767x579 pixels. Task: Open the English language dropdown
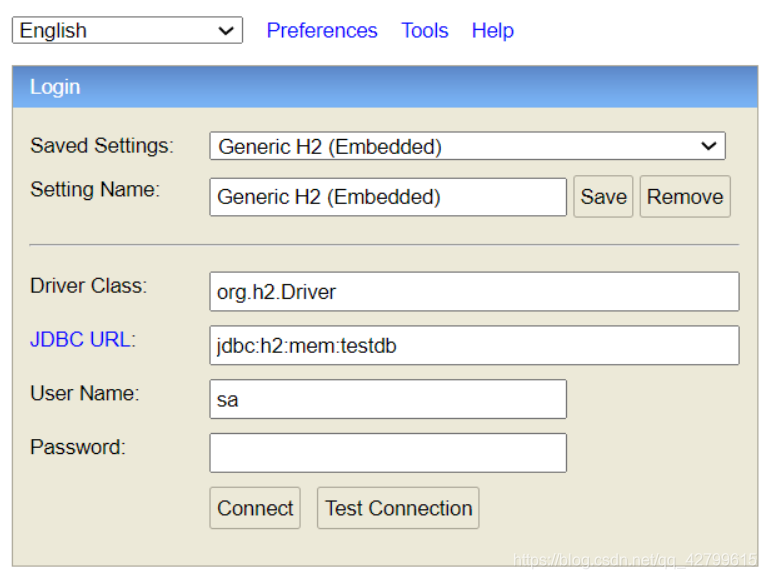(127, 30)
